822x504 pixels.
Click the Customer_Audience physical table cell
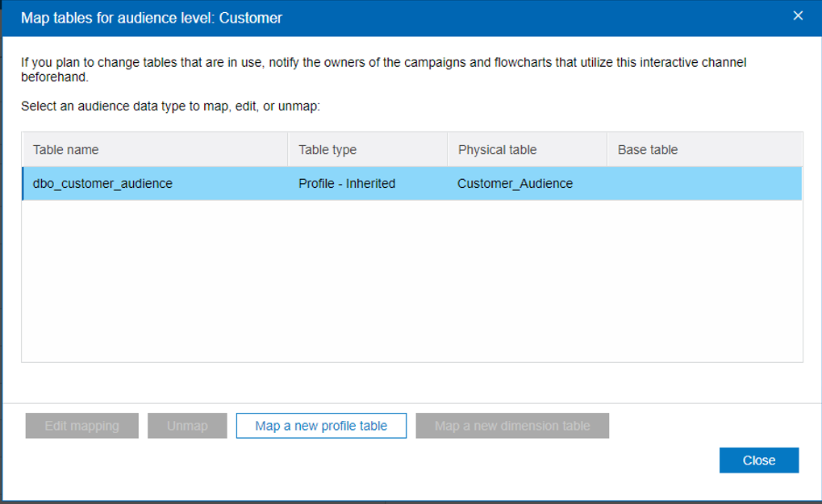(515, 183)
